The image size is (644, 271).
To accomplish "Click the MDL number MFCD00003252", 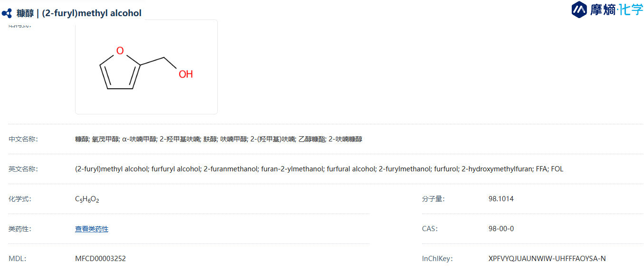I will coord(100,259).
